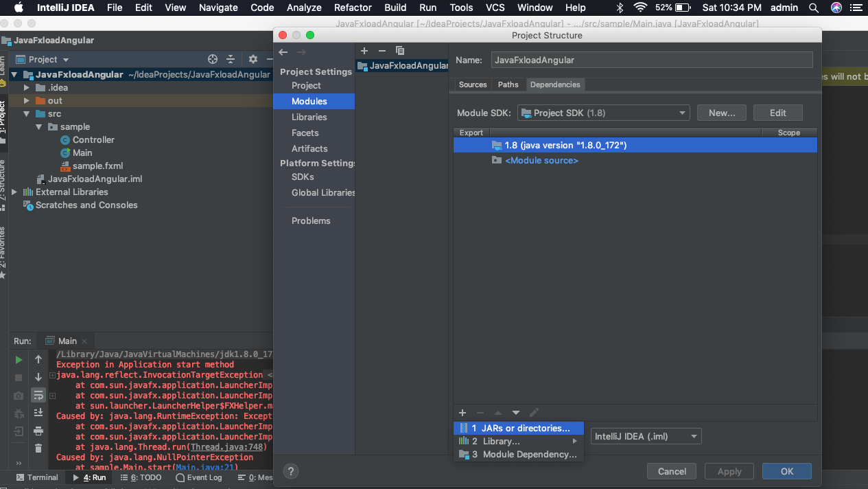Open the VCS menu

click(495, 8)
